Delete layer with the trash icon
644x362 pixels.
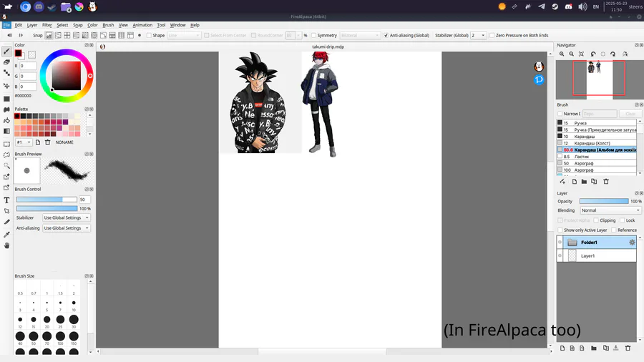pos(628,348)
